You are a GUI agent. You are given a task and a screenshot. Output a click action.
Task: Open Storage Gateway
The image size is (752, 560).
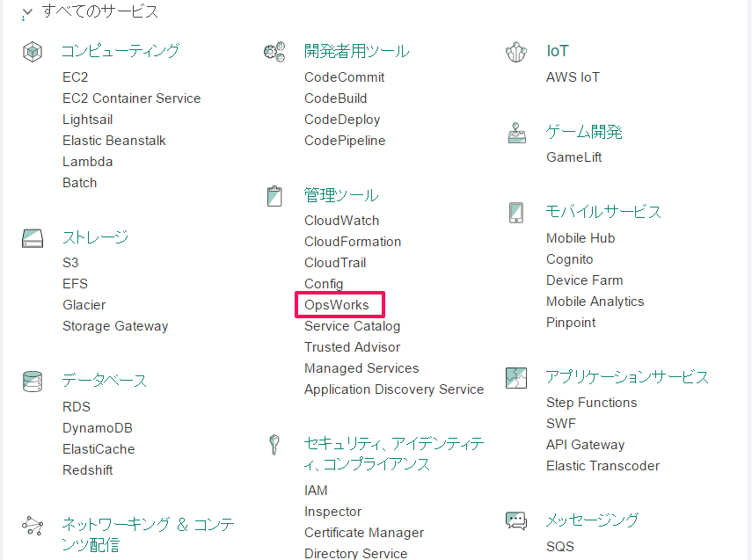115,326
